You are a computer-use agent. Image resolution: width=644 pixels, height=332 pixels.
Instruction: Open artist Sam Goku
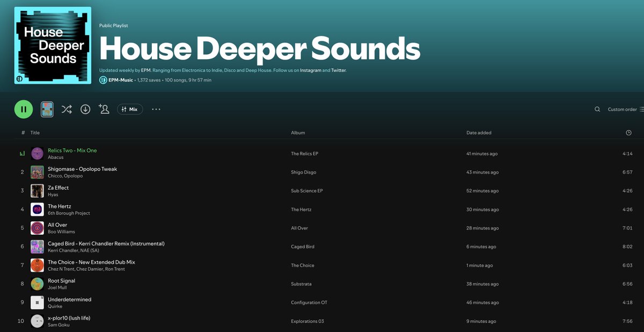click(58, 324)
